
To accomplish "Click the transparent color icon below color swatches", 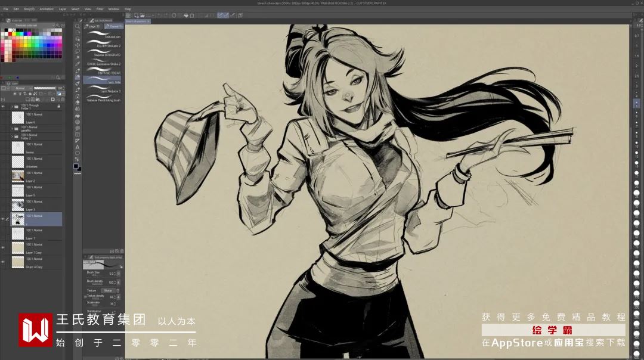I will click(x=77, y=173).
